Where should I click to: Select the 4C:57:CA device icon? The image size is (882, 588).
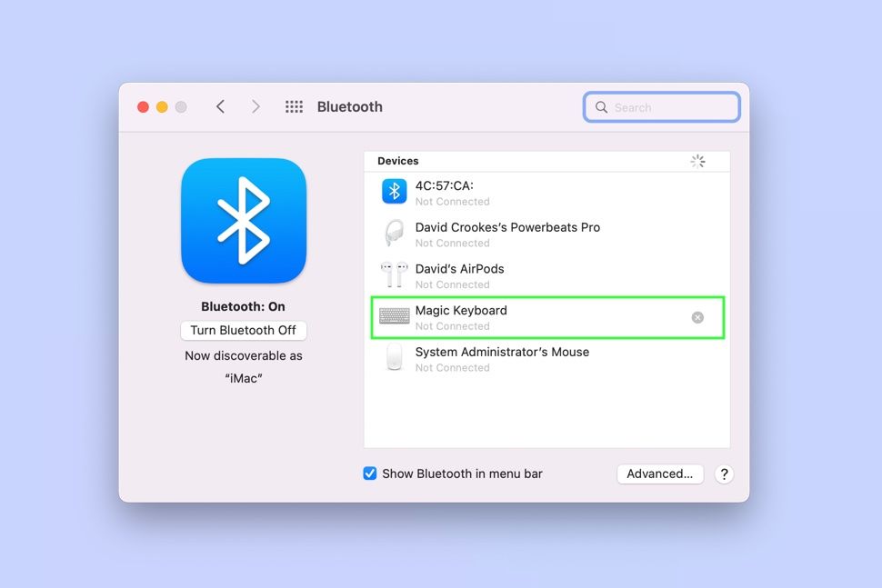tap(394, 190)
